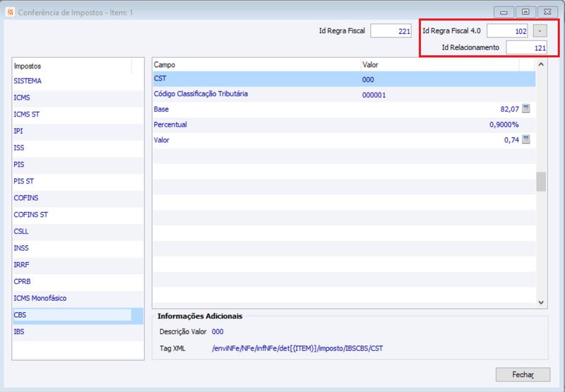
Task: Maximize the Conferência de Impostos window
Action: (x=525, y=12)
